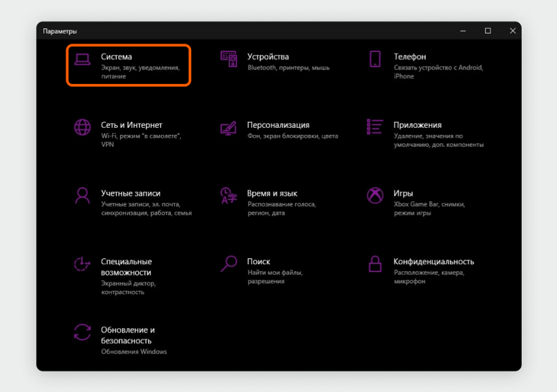Open the Устройства keyboard-and-speaker icon

coord(229,59)
